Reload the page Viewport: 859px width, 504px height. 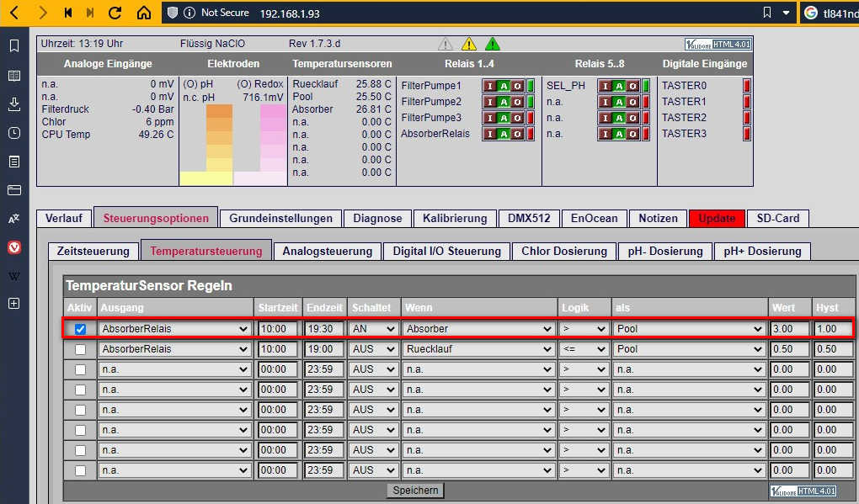tap(115, 13)
